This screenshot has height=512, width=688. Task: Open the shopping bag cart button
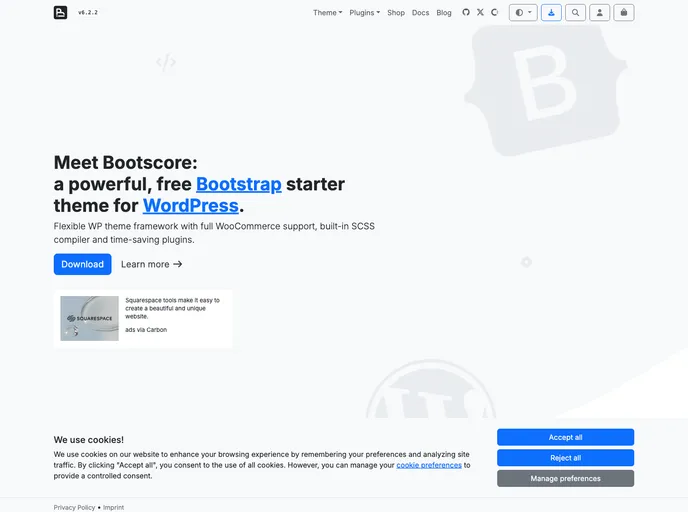tap(624, 13)
